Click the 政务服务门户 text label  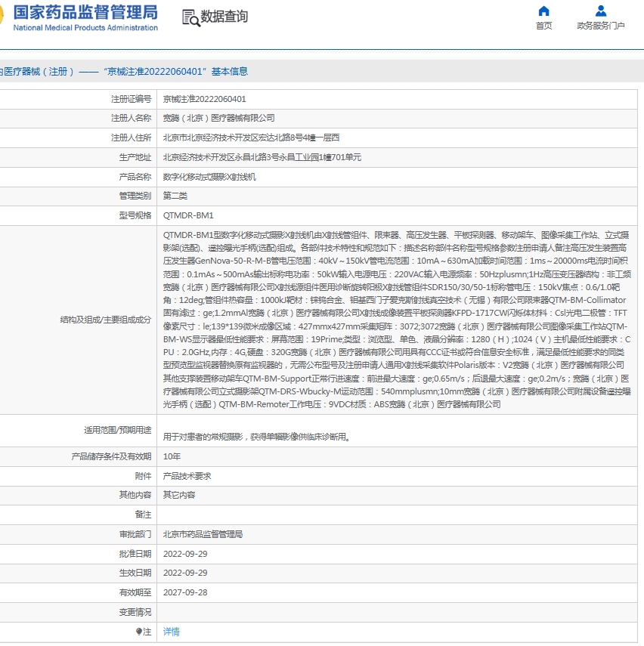point(601,26)
